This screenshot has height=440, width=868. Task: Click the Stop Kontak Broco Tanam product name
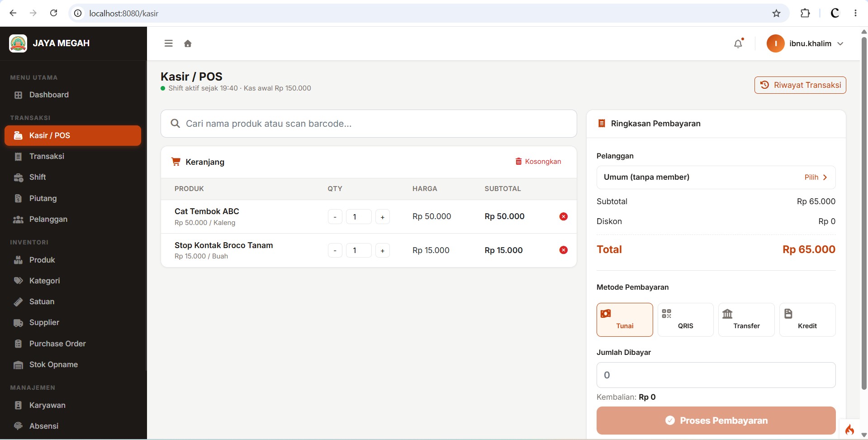[223, 245]
